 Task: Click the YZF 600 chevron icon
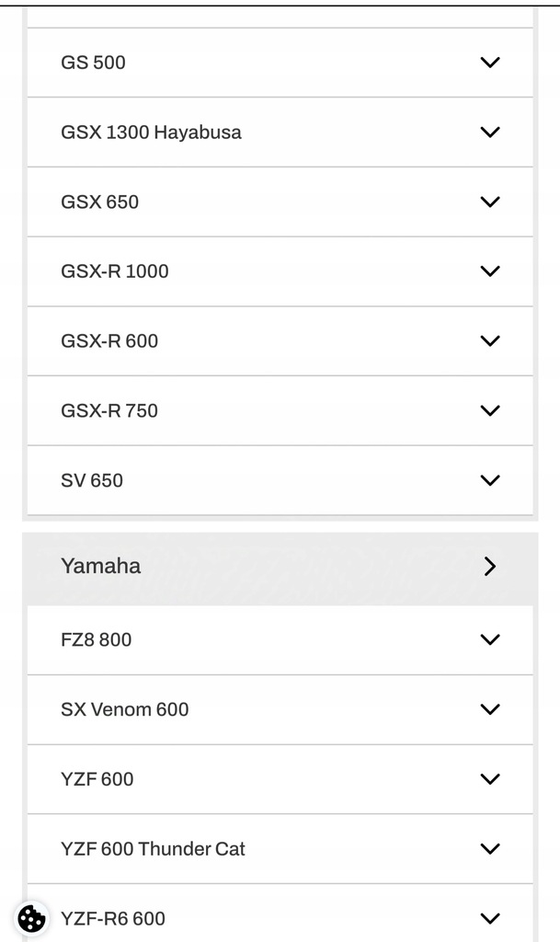coord(490,779)
